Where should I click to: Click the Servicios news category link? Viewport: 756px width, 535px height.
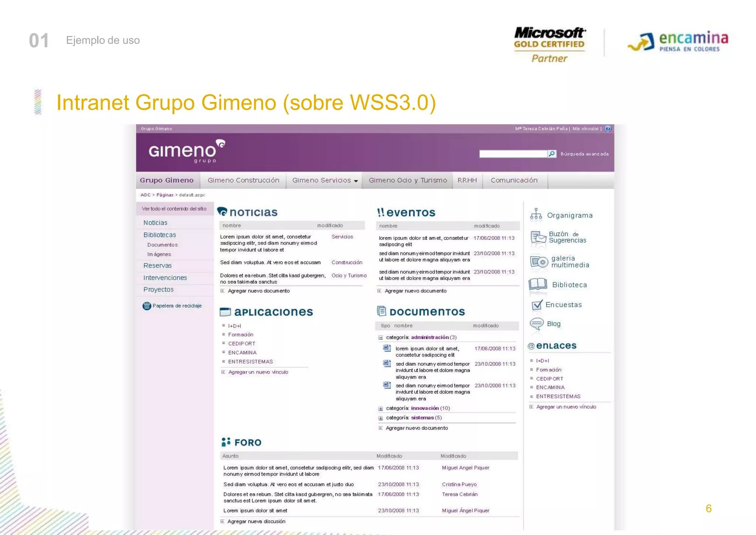click(342, 237)
